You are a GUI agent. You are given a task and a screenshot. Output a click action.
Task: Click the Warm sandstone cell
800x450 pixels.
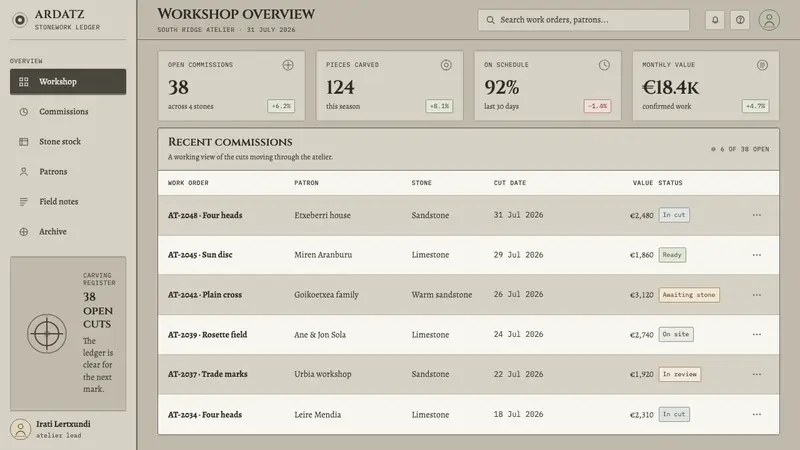[x=442, y=294]
